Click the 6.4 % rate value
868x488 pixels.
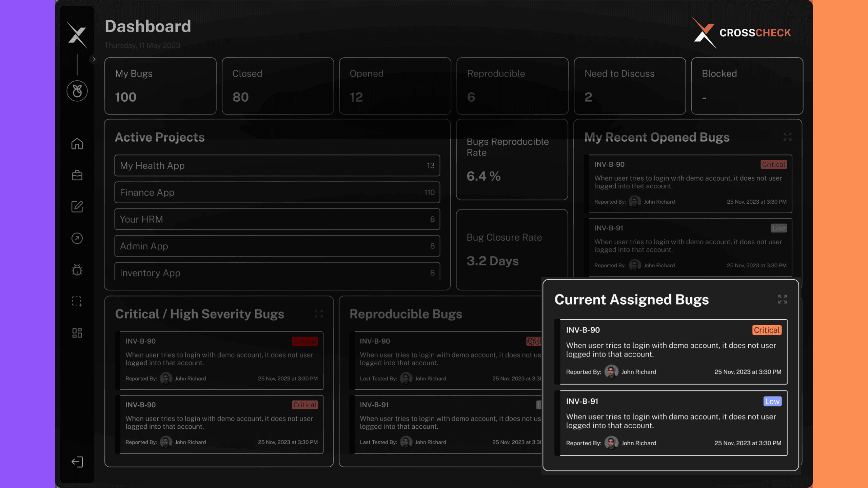click(484, 176)
